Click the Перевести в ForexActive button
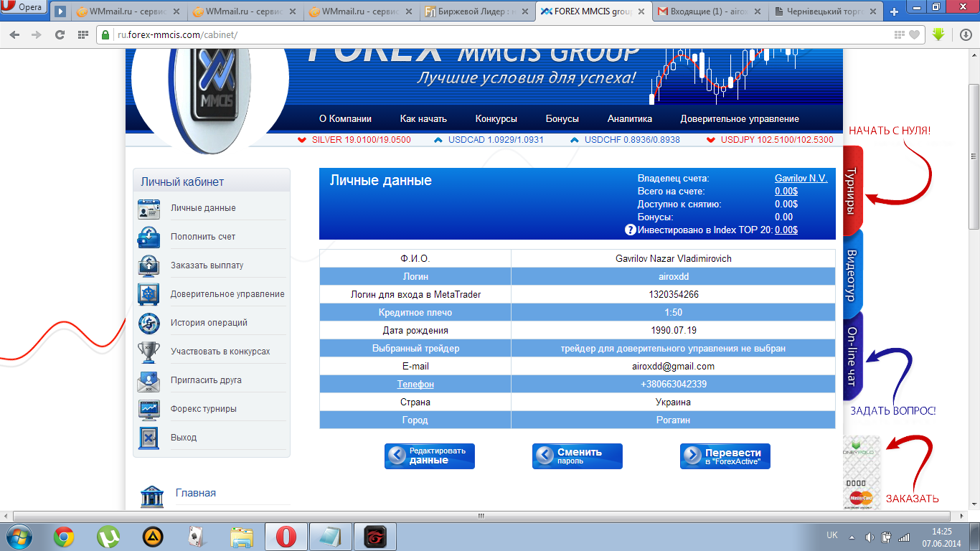This screenshot has width=980, height=551. [725, 456]
